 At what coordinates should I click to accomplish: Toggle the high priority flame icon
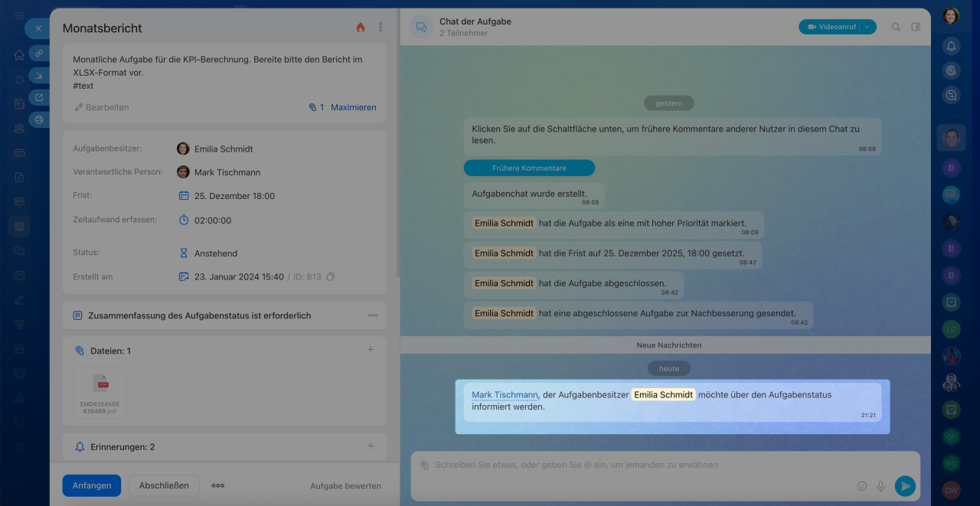pyautogui.click(x=361, y=28)
